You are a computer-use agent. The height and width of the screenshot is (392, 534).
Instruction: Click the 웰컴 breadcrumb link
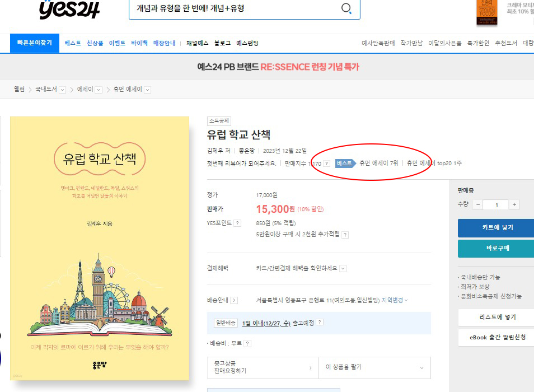(x=19, y=89)
